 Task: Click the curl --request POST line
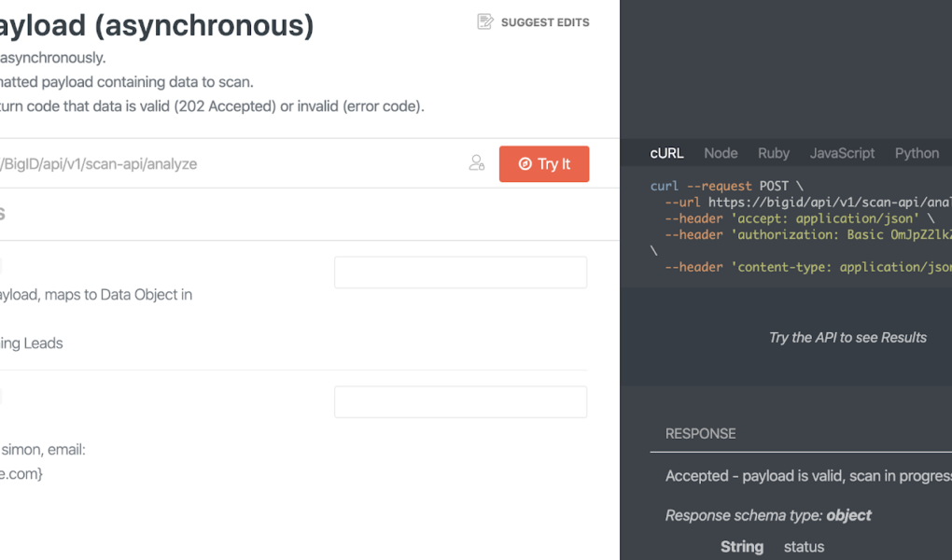coord(726,186)
